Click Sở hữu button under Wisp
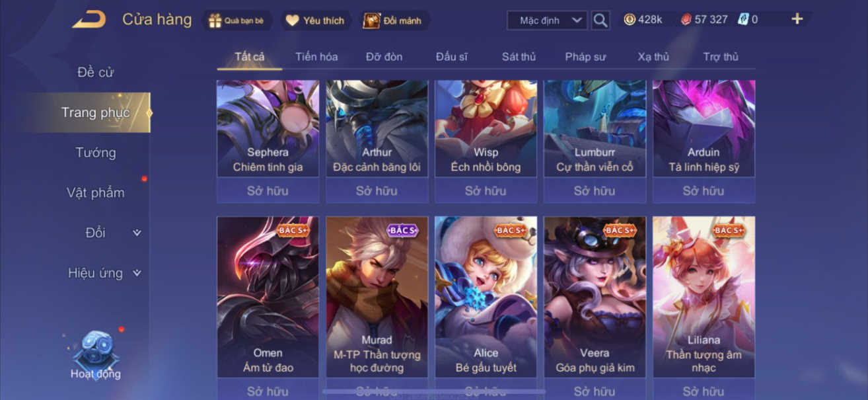Screen dimensions: 868x400 [x=486, y=191]
